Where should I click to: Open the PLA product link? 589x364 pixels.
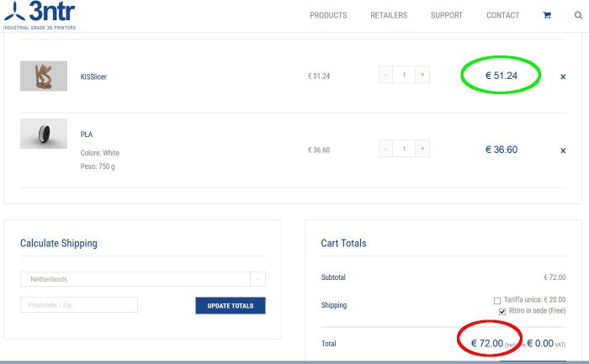(x=87, y=135)
